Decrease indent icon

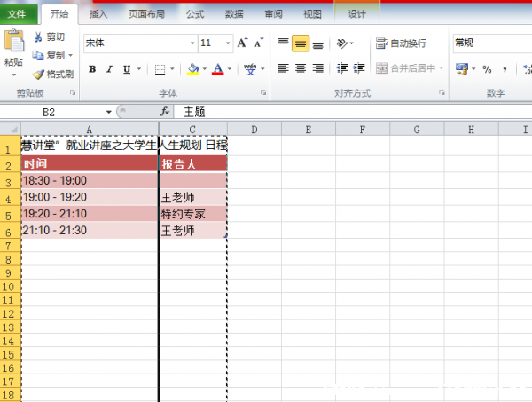point(342,68)
